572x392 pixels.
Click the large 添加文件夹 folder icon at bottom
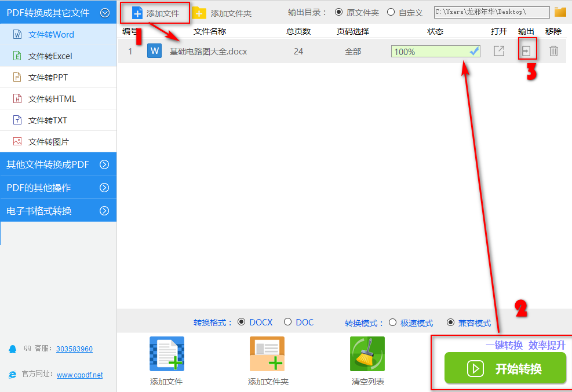267,354
